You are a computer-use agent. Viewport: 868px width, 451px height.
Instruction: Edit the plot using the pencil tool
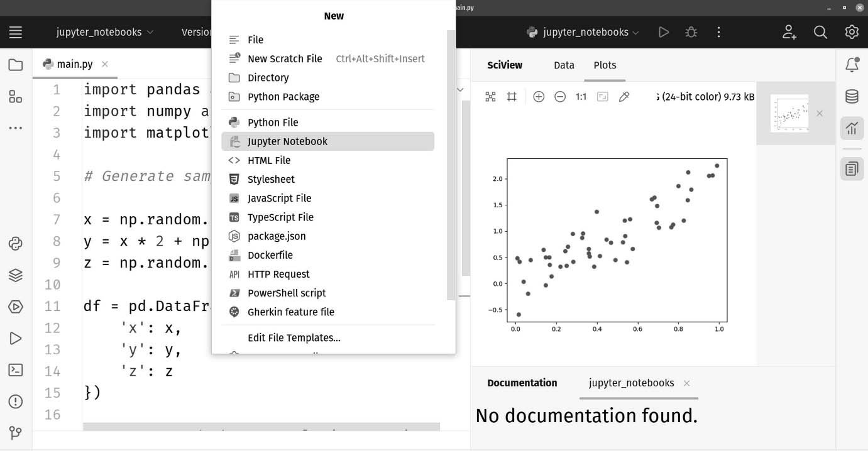coord(624,97)
